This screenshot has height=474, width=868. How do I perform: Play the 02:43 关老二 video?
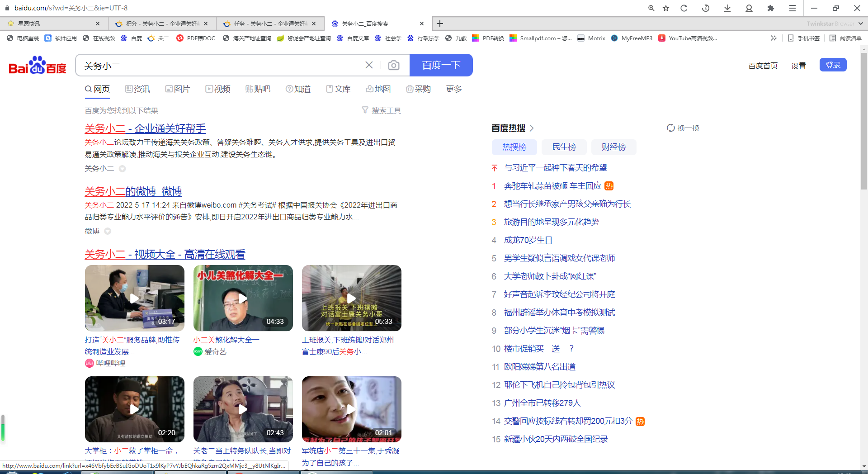pos(243,409)
